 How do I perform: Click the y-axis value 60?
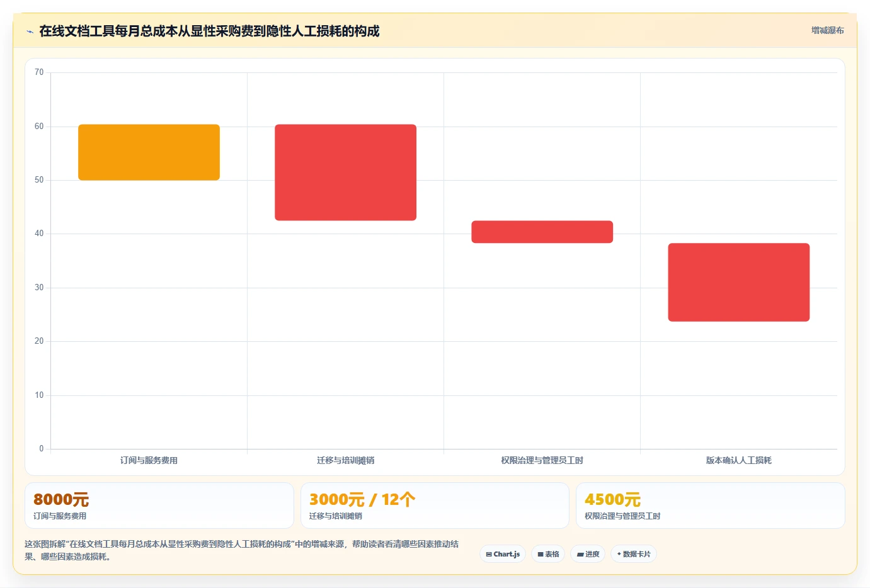[x=39, y=127]
